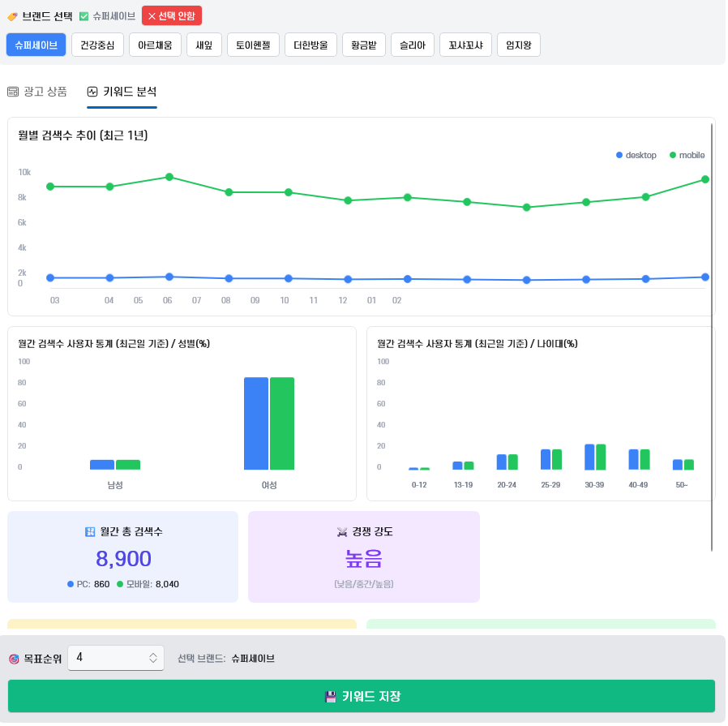Decrease 목표순위 using the stepper down arrow
This screenshot has height=726, width=728.
[152, 663]
